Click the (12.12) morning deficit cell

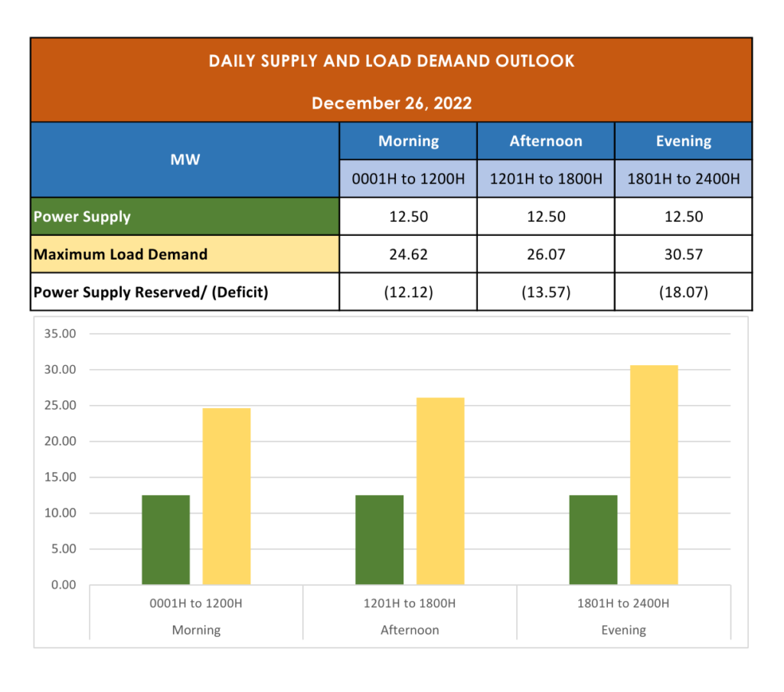[x=408, y=292]
